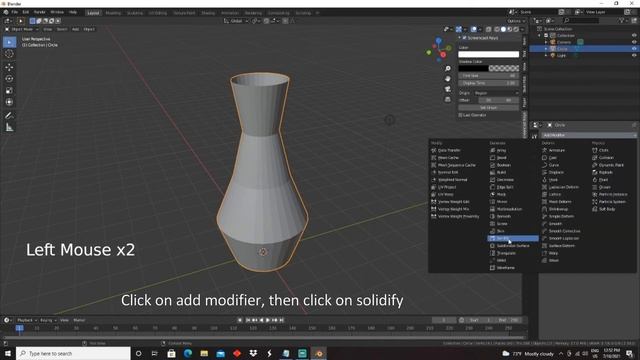This screenshot has height=360, width=640.
Task: Open the Add Modifier dropdown
Action: pos(589,135)
